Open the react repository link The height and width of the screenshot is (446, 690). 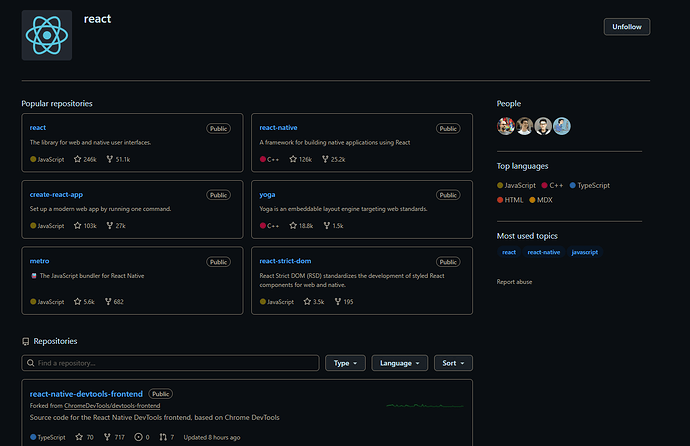click(38, 128)
